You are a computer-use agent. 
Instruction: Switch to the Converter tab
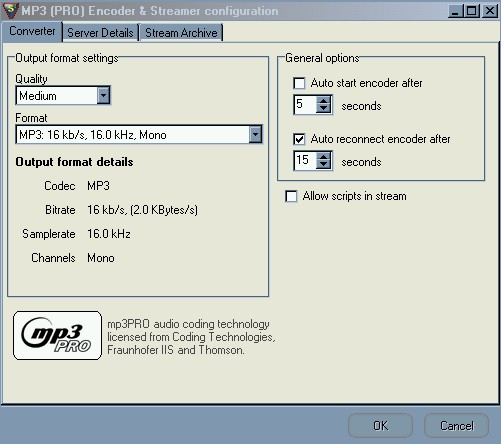[x=32, y=31]
